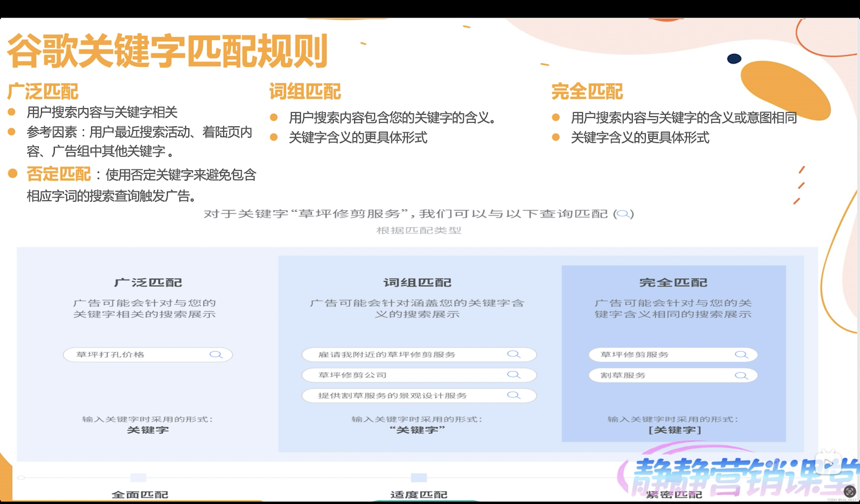Click the slider handle above 全面匹配
Viewport: 860px width, 504px height.
point(21,477)
